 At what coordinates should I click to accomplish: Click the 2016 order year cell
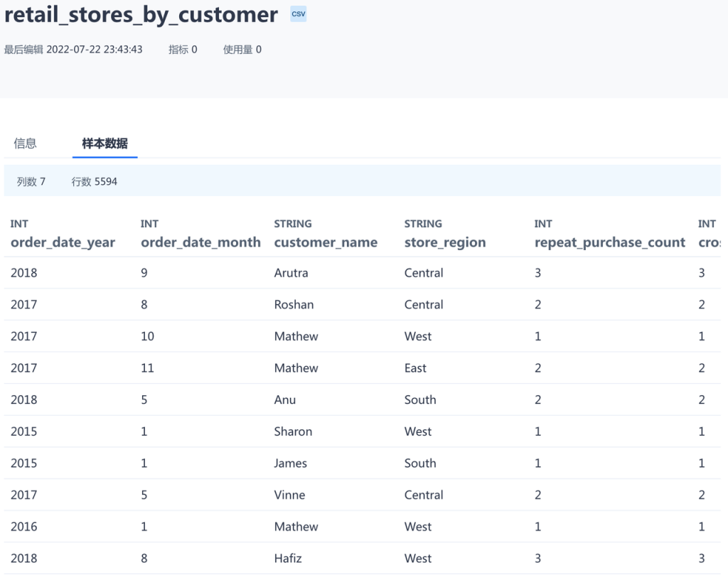pyautogui.click(x=24, y=527)
